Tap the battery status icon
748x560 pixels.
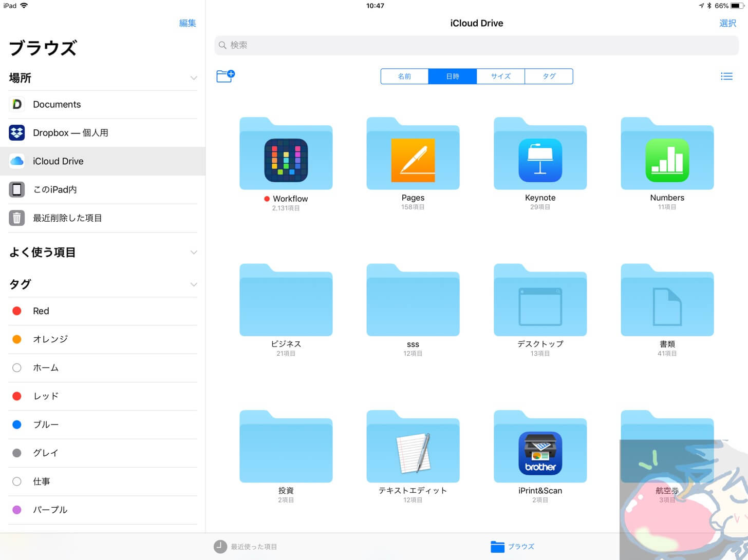coord(737,6)
